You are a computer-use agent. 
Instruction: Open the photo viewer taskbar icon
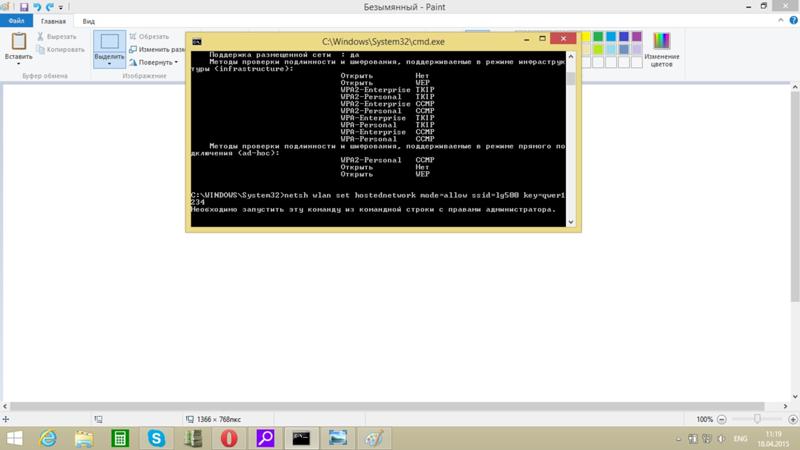pyautogui.click(x=338, y=438)
